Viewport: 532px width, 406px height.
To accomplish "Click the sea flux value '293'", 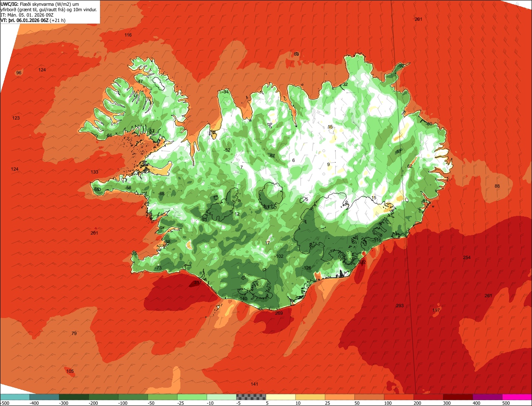I will coord(400,306).
